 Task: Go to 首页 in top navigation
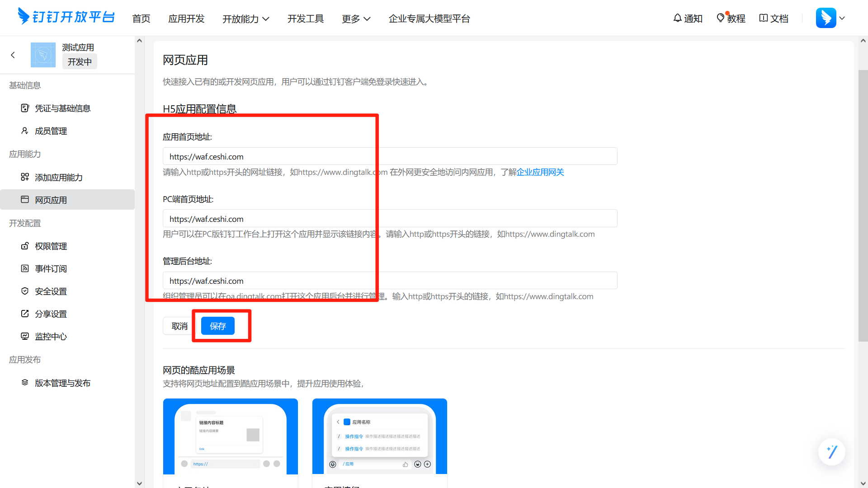click(141, 19)
